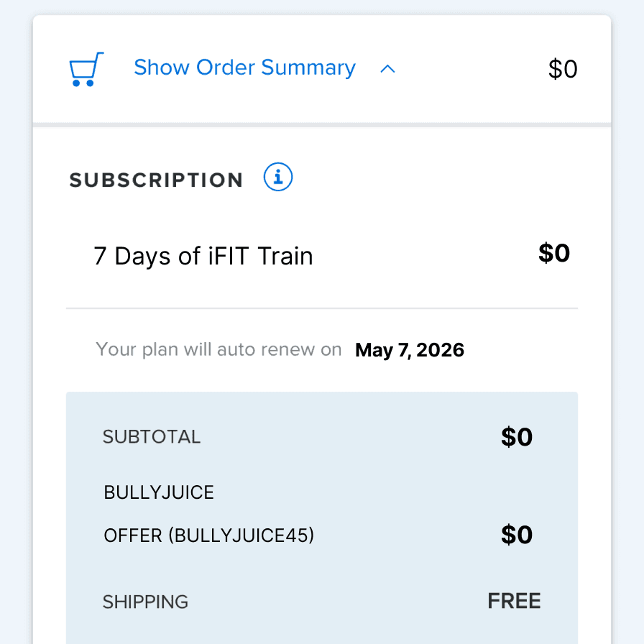
Task: Click the May 7, 2026 renewal date
Action: 410,350
